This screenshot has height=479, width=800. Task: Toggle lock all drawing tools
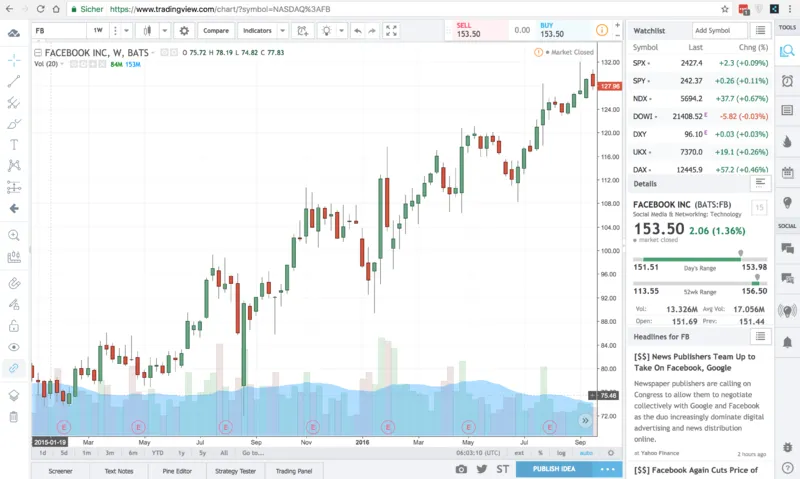click(14, 325)
